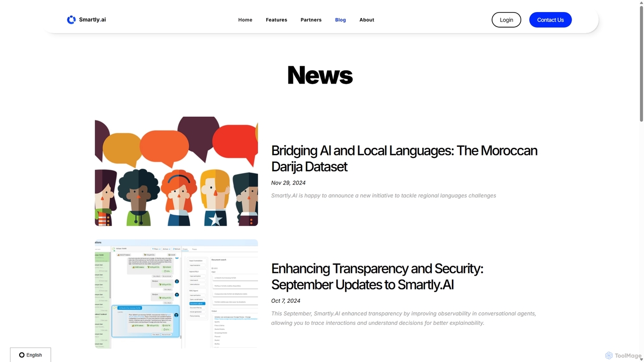Click the Oct 7, 2024 date
Image resolution: width=644 pixels, height=362 pixels.
286,301
